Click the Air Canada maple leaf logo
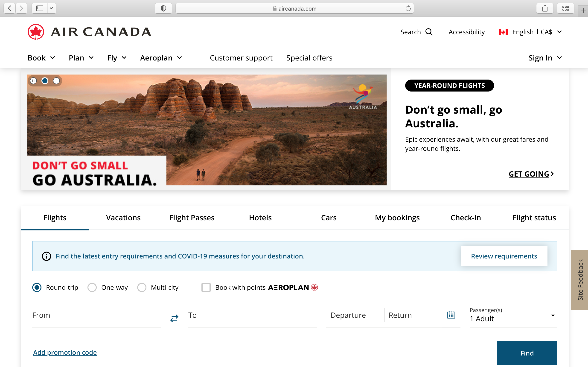The height and width of the screenshot is (367, 588). [x=36, y=32]
